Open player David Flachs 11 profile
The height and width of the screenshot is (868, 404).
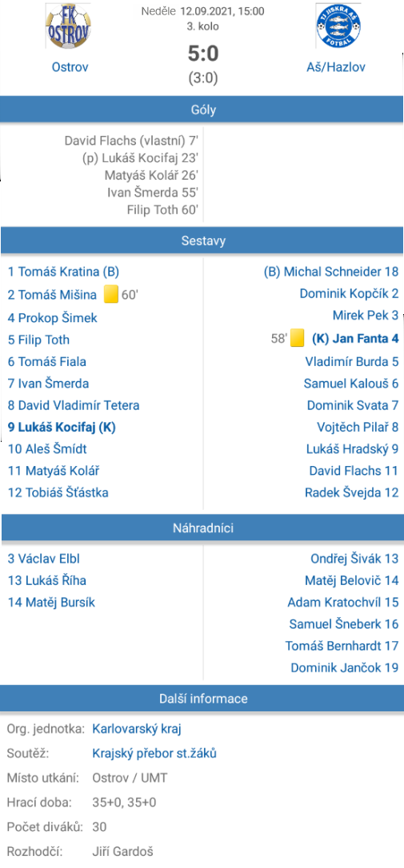tap(354, 471)
